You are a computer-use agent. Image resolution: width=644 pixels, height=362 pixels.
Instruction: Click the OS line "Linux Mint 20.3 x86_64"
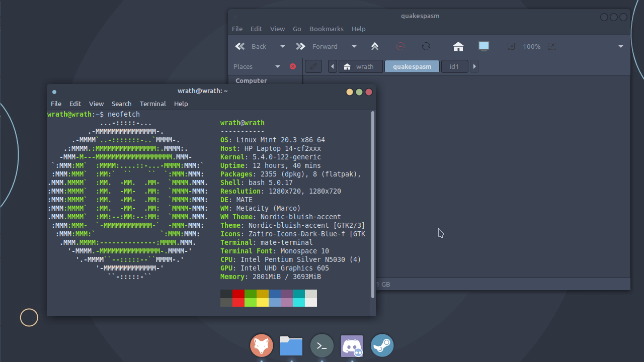point(281,140)
